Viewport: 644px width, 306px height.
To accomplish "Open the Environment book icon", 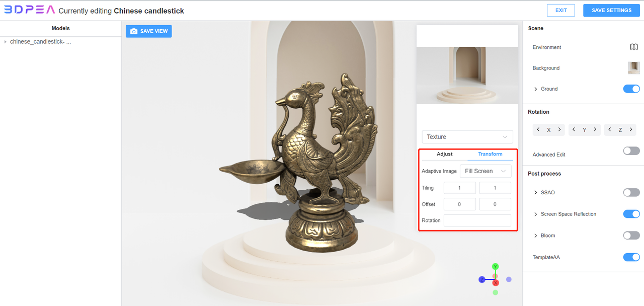I will tap(634, 47).
